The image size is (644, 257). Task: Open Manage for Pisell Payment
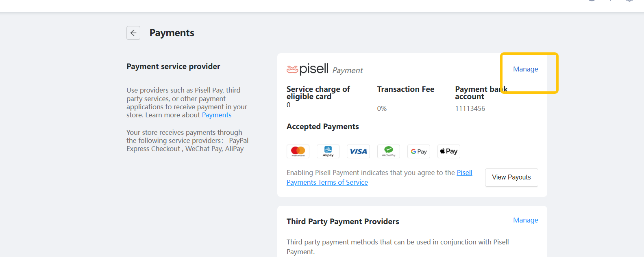click(525, 69)
